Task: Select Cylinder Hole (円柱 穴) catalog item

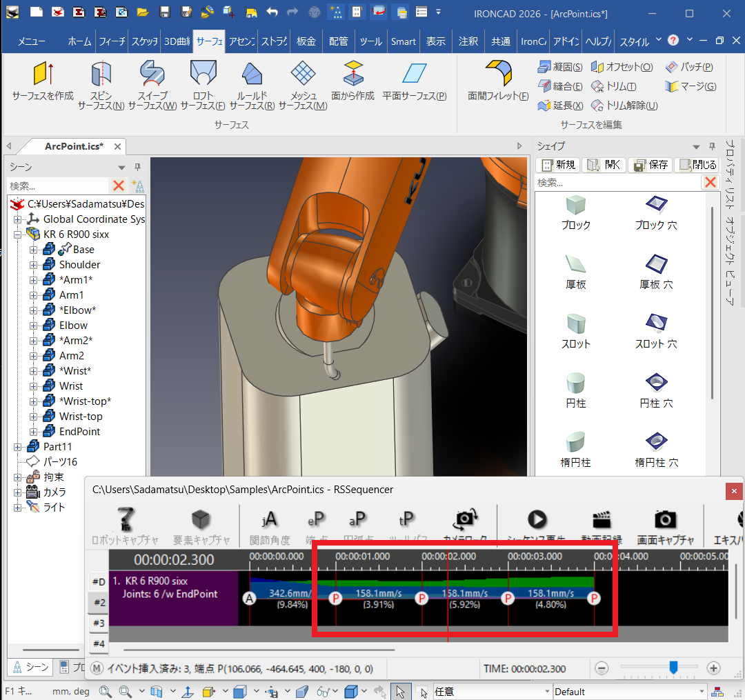Action: pos(656,390)
